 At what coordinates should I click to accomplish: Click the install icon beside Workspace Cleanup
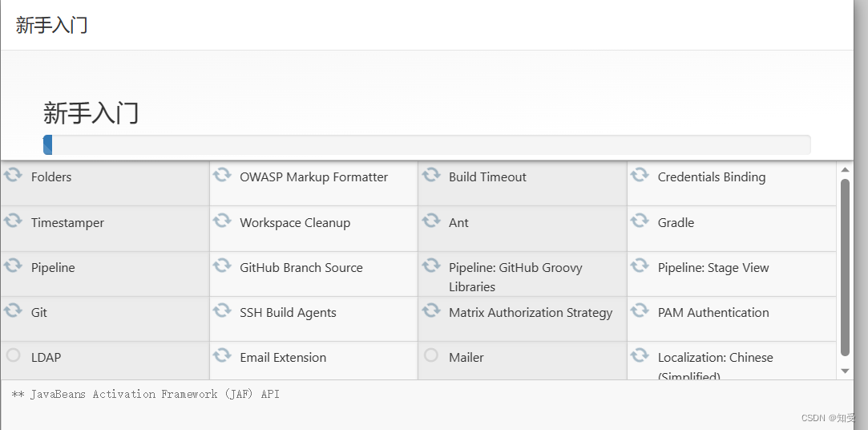(222, 221)
